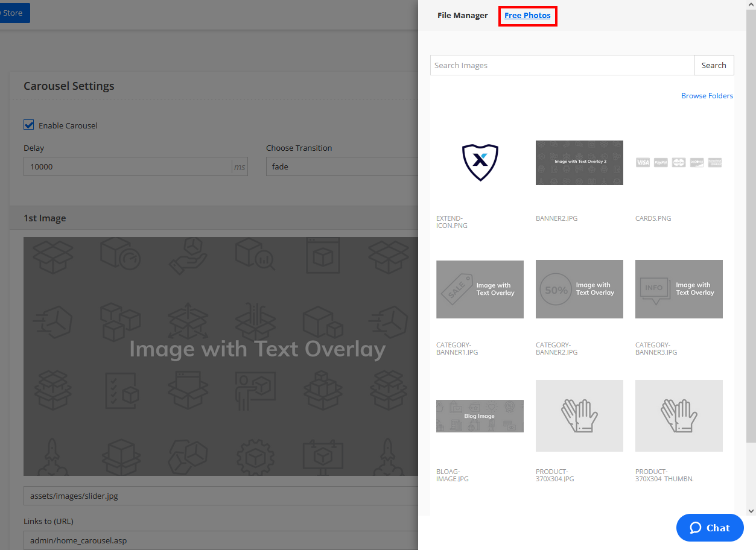Click the Carousel Settings heading
The height and width of the screenshot is (550, 756).
(69, 86)
